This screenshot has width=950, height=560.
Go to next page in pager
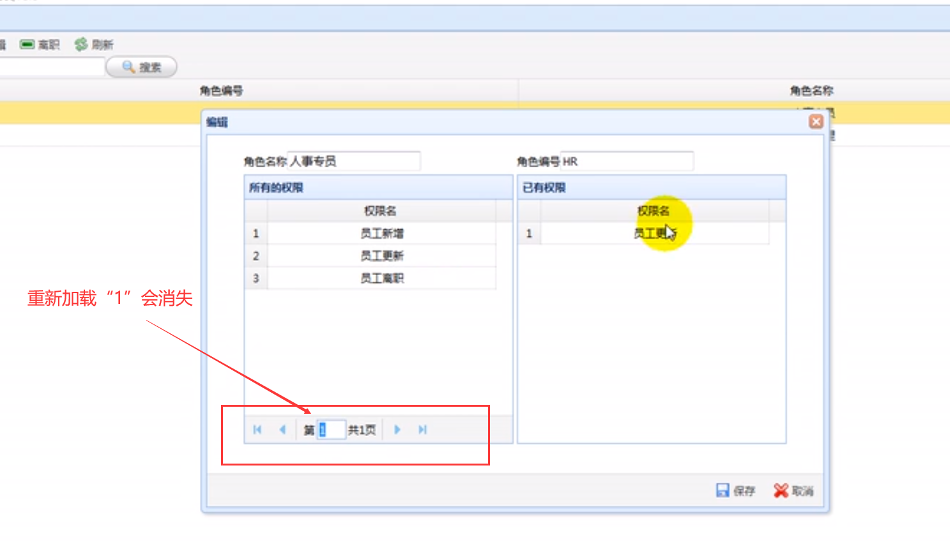397,430
